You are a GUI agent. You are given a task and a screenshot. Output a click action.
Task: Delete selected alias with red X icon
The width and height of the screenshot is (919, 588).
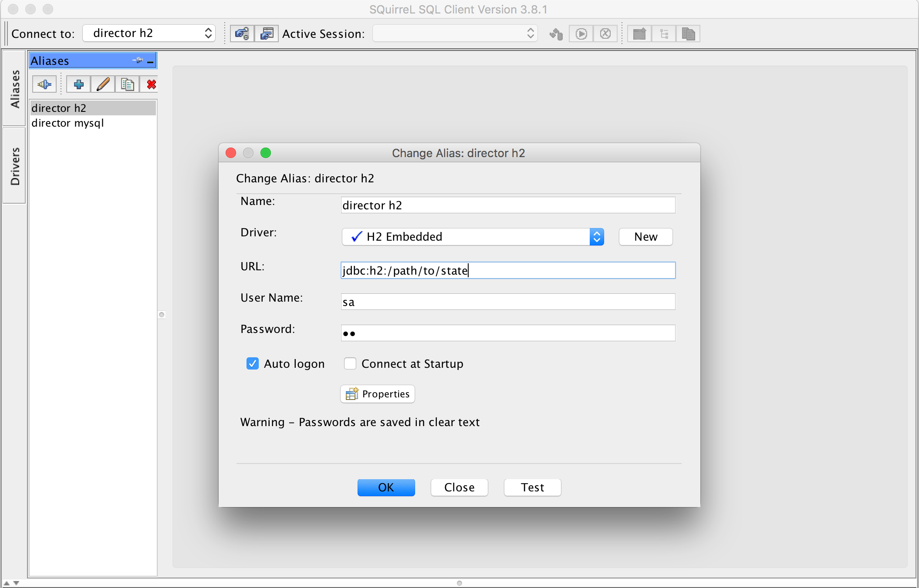(x=151, y=84)
